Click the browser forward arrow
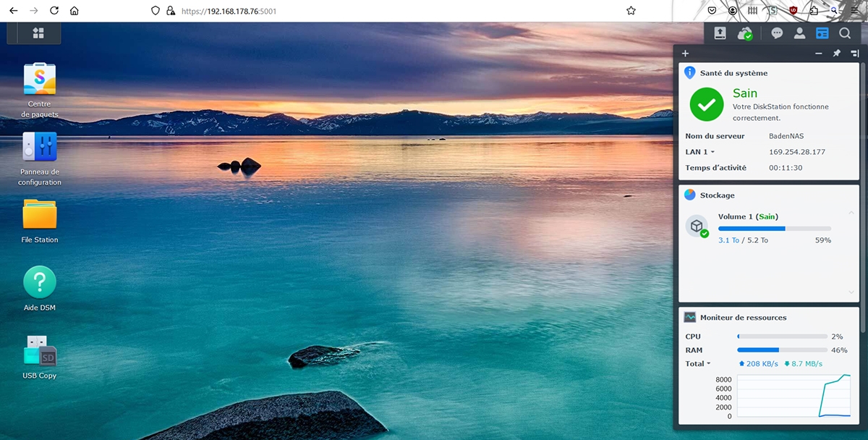The height and width of the screenshot is (440, 868). click(x=33, y=11)
